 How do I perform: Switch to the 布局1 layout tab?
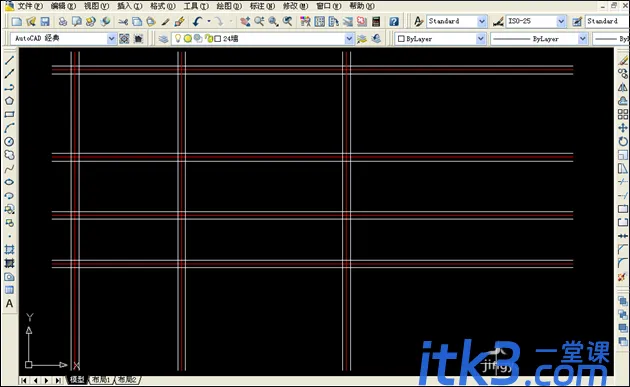(101, 379)
